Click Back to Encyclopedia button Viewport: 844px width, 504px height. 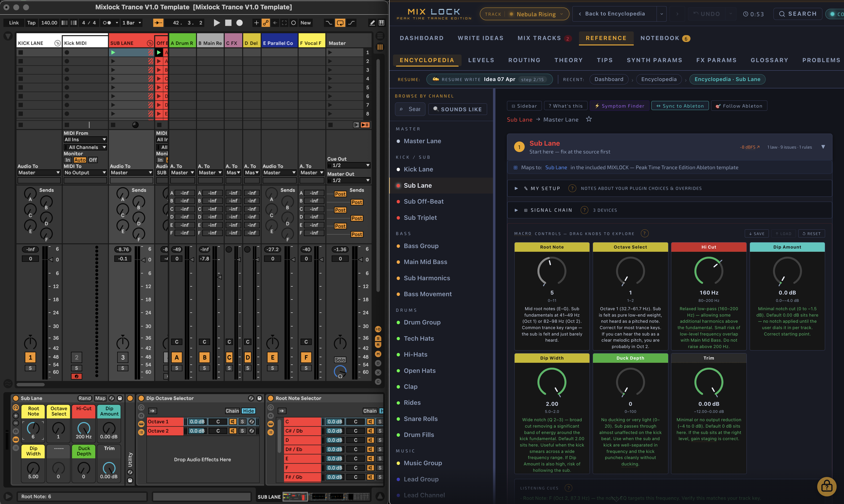[x=614, y=14]
